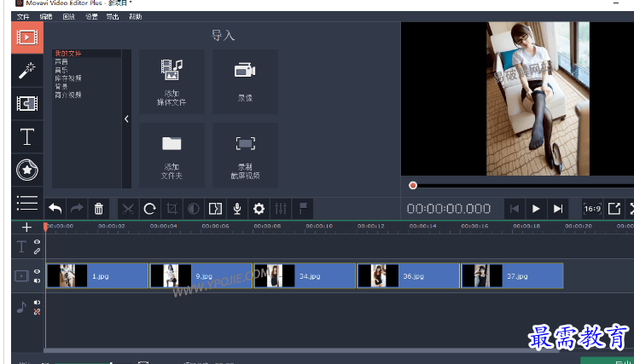Select the 1.jpg clip on the timeline
The image size is (634, 364).
(x=97, y=276)
